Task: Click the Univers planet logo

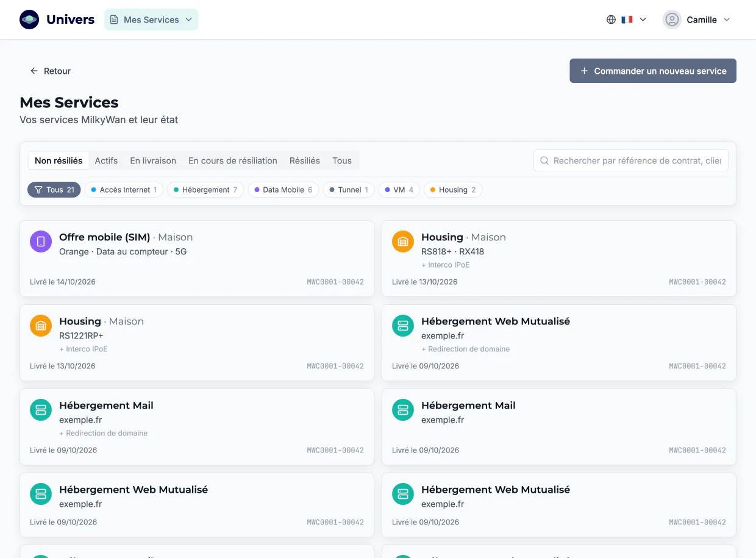Action: 29,20
